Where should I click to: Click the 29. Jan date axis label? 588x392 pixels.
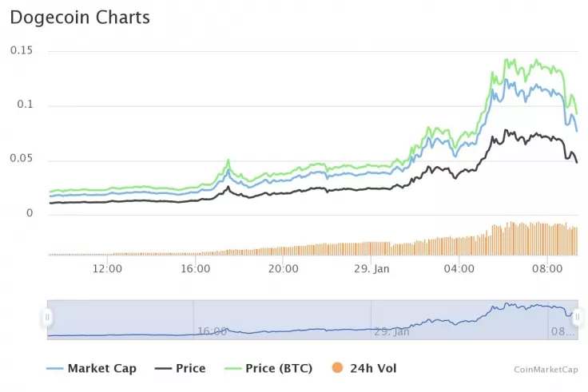(371, 269)
